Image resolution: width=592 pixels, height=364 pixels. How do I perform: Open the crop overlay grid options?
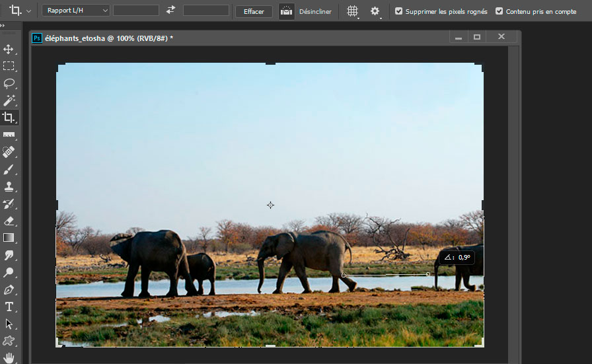click(x=353, y=11)
